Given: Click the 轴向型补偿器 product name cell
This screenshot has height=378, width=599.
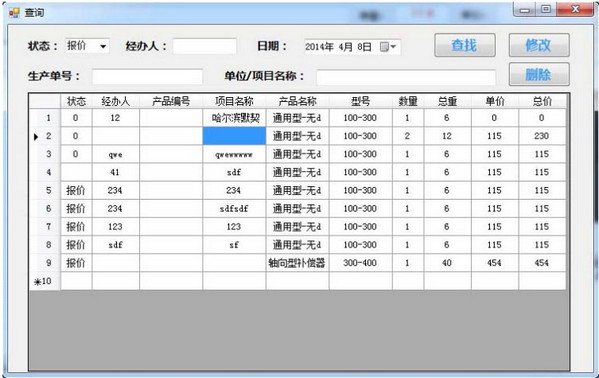Looking at the screenshot, I should (297, 263).
